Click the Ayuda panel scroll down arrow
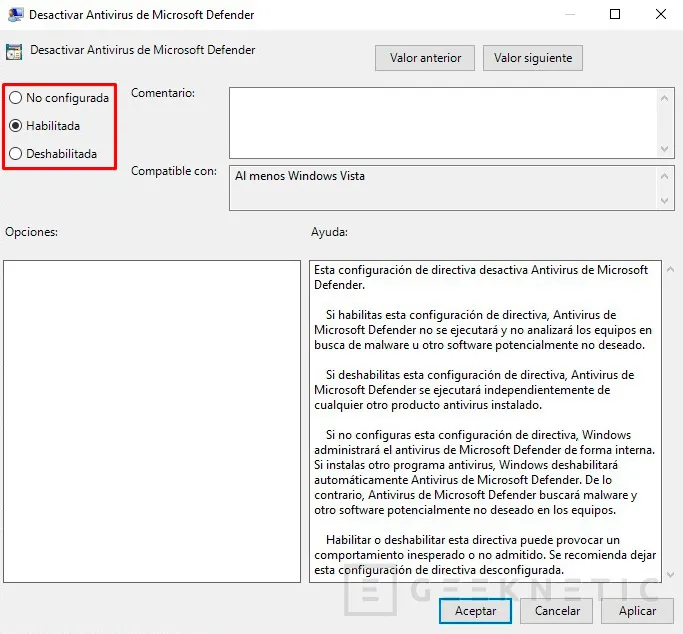This screenshot has height=634, width=683. 670,574
